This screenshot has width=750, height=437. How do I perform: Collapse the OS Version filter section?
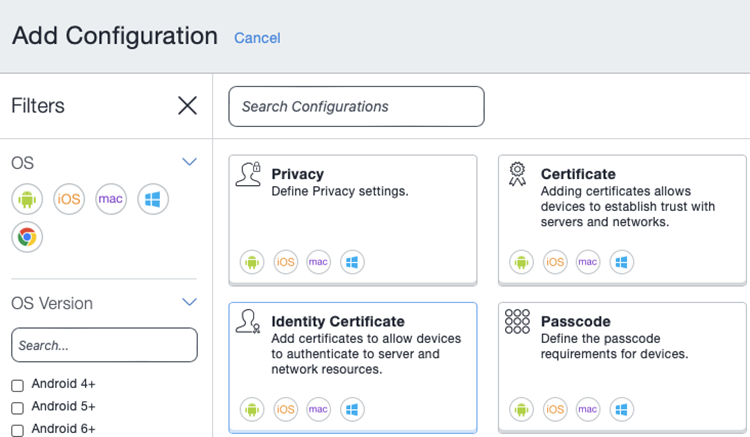(189, 302)
